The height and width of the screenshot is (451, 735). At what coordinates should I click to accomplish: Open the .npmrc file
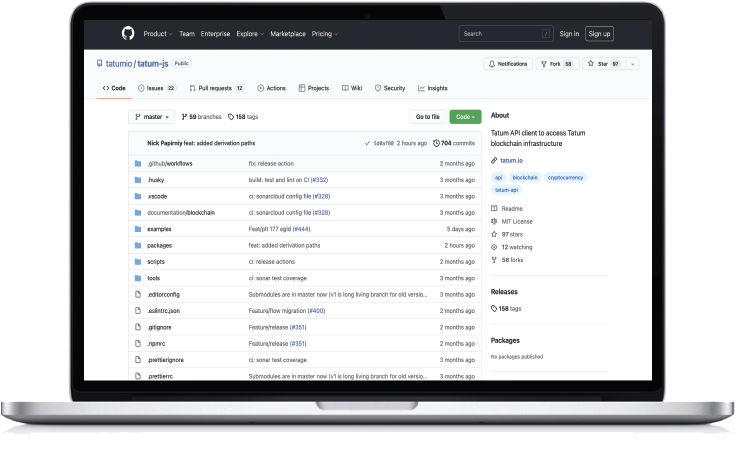point(156,344)
